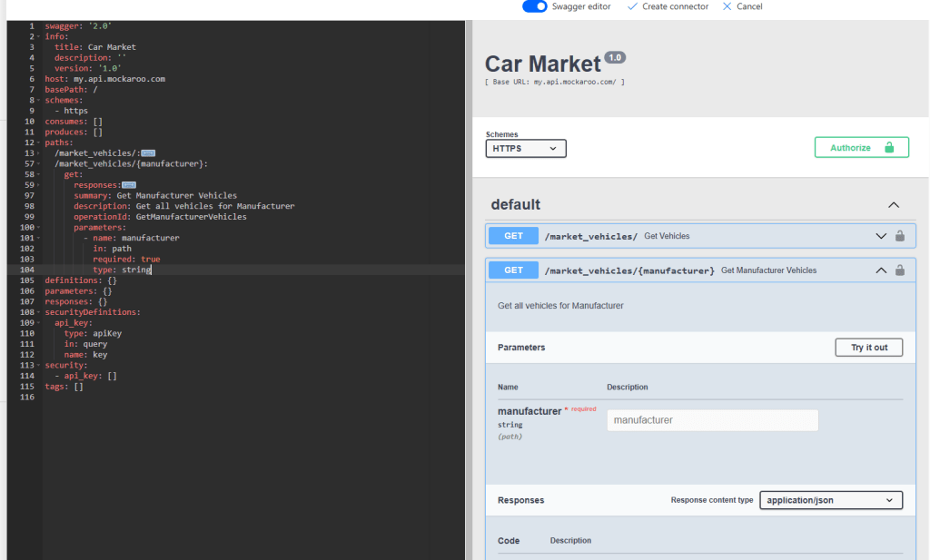Expand the Get Vehicles operation chevron
This screenshot has width=930, height=560.
click(880, 236)
